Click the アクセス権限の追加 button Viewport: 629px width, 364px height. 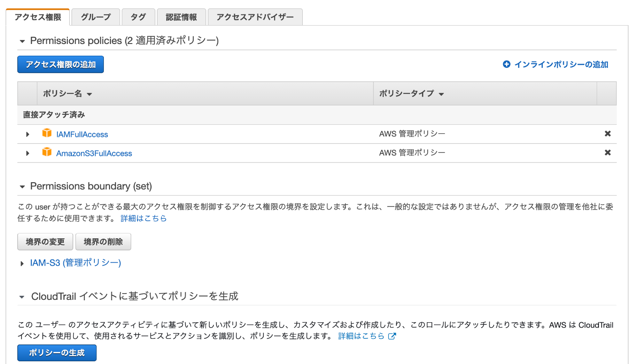(x=61, y=64)
